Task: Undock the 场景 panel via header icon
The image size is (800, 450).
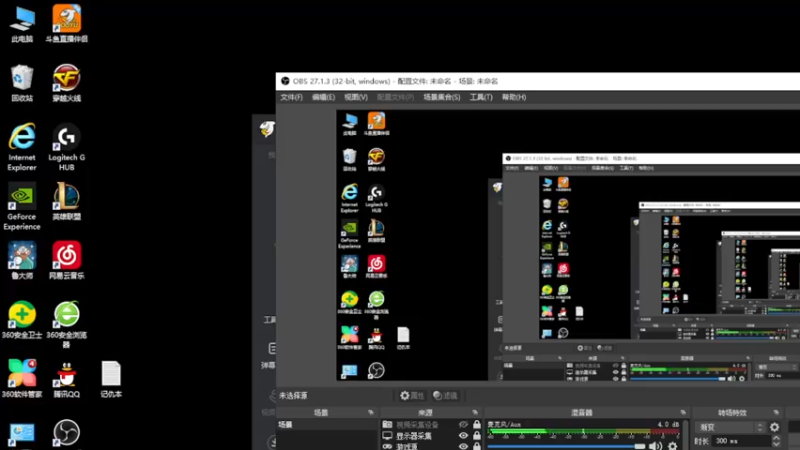Action: 371,412
